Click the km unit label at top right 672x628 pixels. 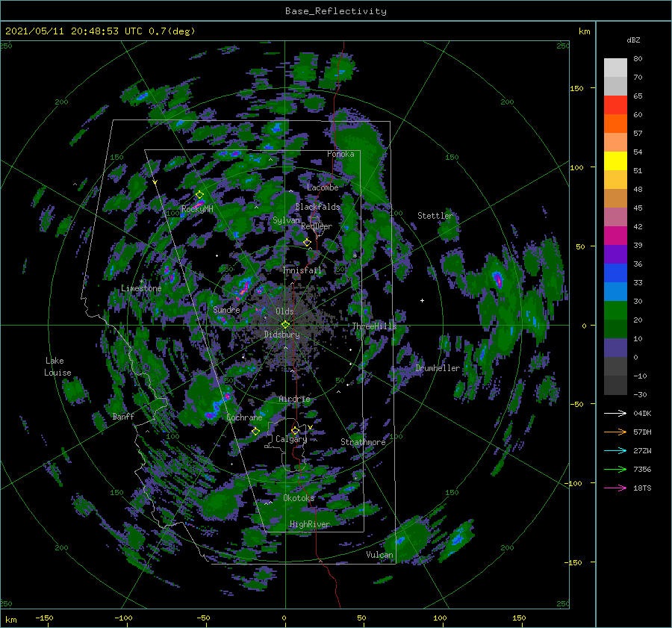point(584,31)
